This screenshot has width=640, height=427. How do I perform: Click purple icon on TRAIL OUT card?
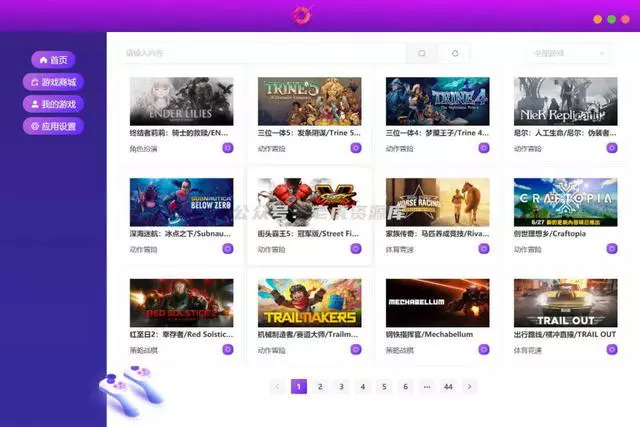[612, 349]
